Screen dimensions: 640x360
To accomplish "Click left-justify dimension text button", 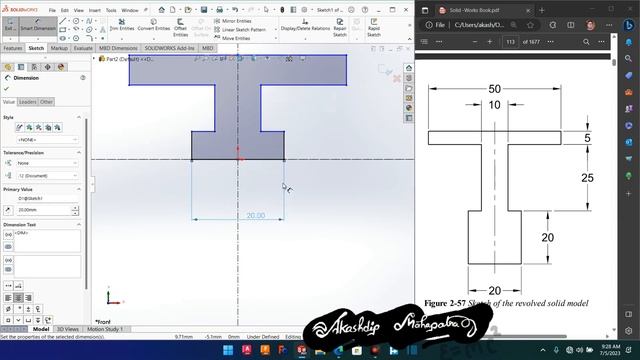I will coord(8,298).
